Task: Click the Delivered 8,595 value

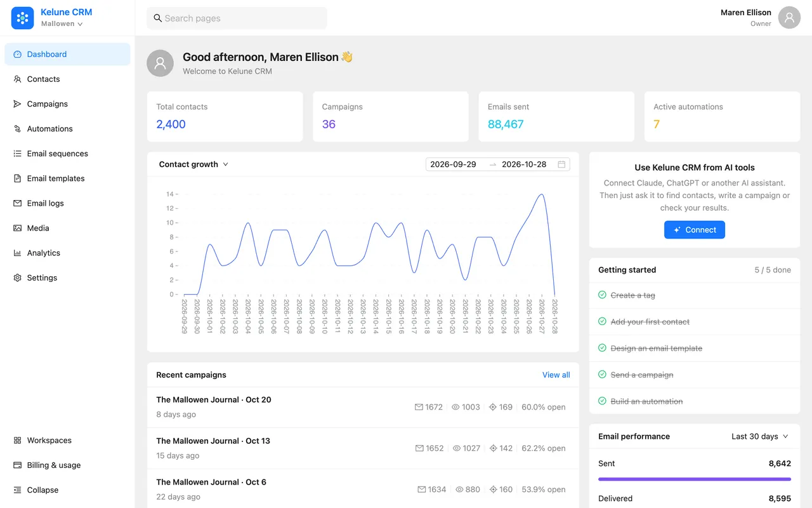Action: pyautogui.click(x=780, y=498)
